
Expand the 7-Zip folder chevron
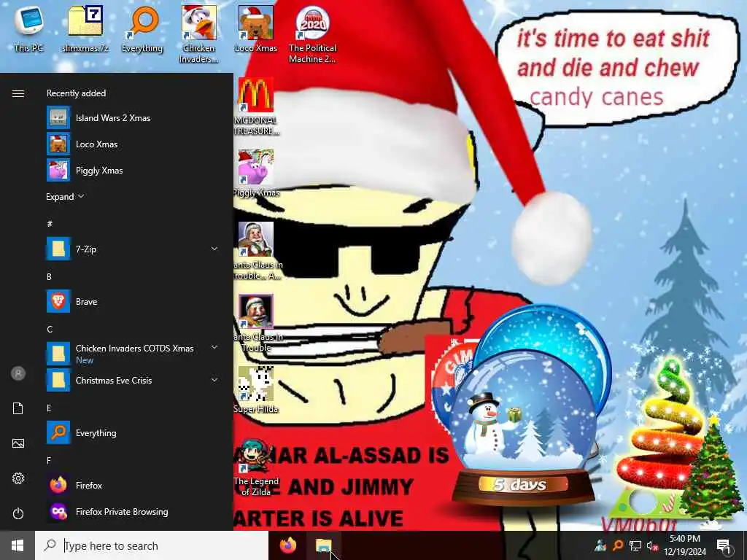(x=214, y=249)
